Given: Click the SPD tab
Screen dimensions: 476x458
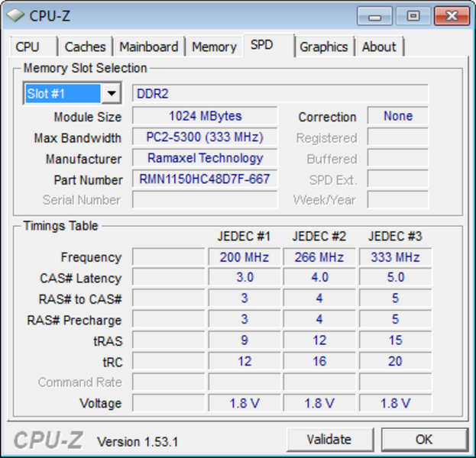Looking at the screenshot, I should tap(268, 45).
